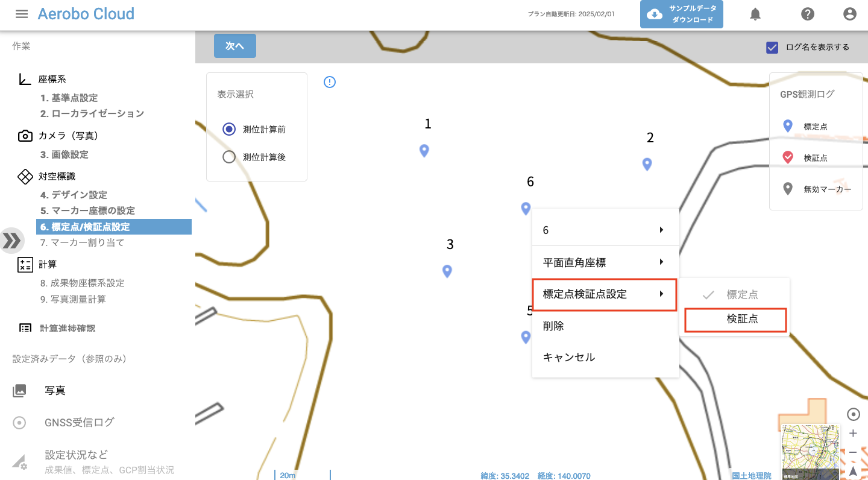Viewport: 868px width, 480px height.
Task: Open step 2. ローカライゼーション
Action: 92,113
